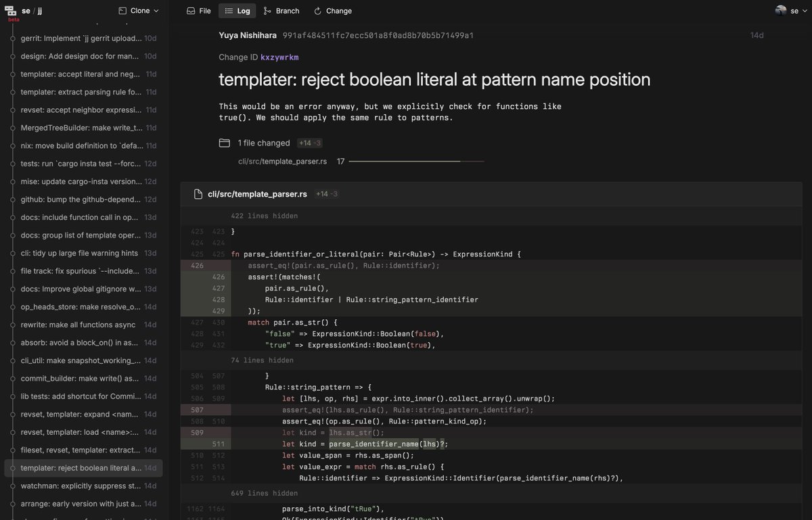Select commit 'op_heads_store: make resolve_o...'

pos(84,307)
